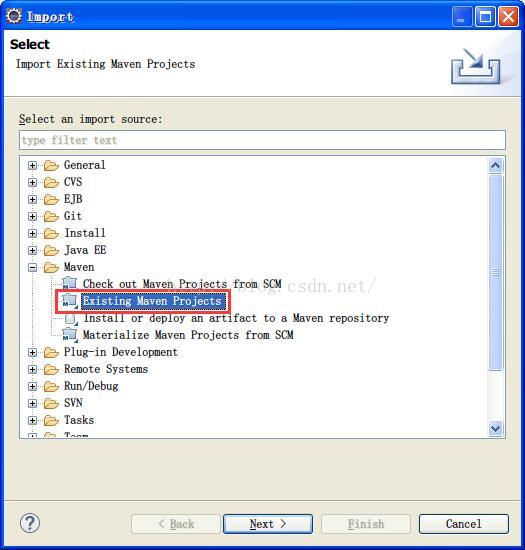
Task: Click the Install folder icon
Action: (51, 233)
